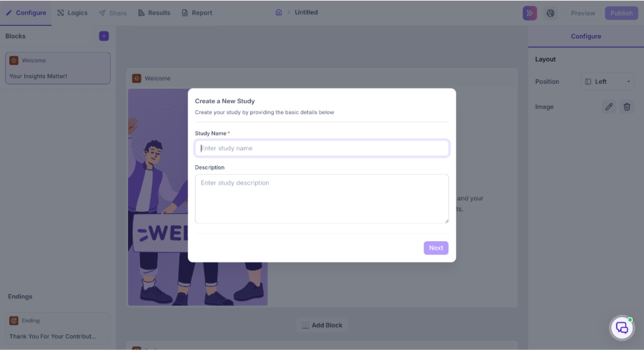Open the chat support bubble

click(x=622, y=328)
